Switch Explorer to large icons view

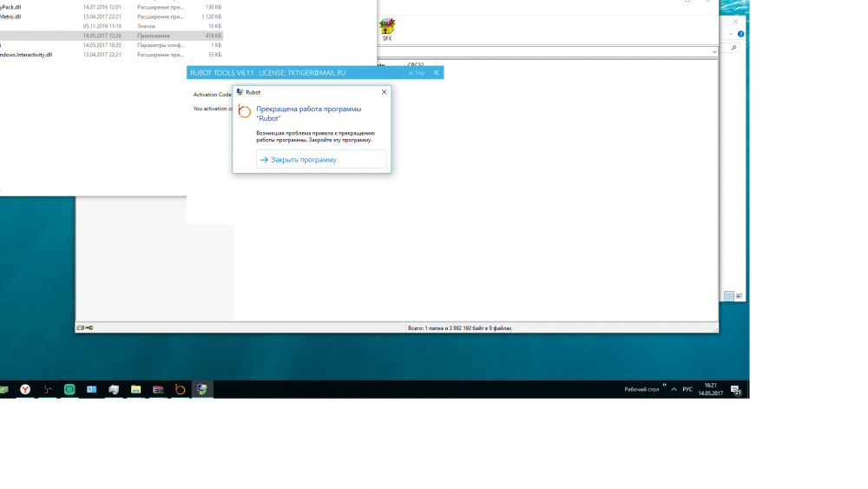point(740,296)
